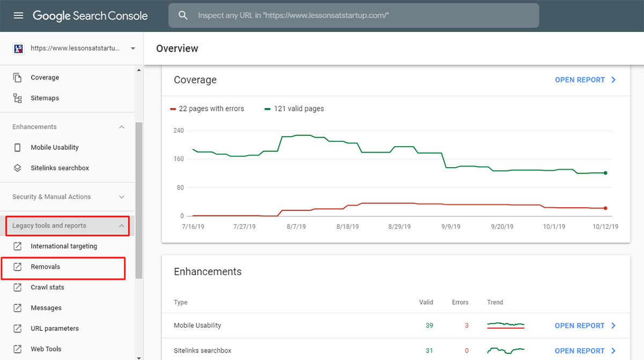This screenshot has height=360, width=644.
Task: Click the Coverage pages icon in sidebar
Action: point(18,77)
